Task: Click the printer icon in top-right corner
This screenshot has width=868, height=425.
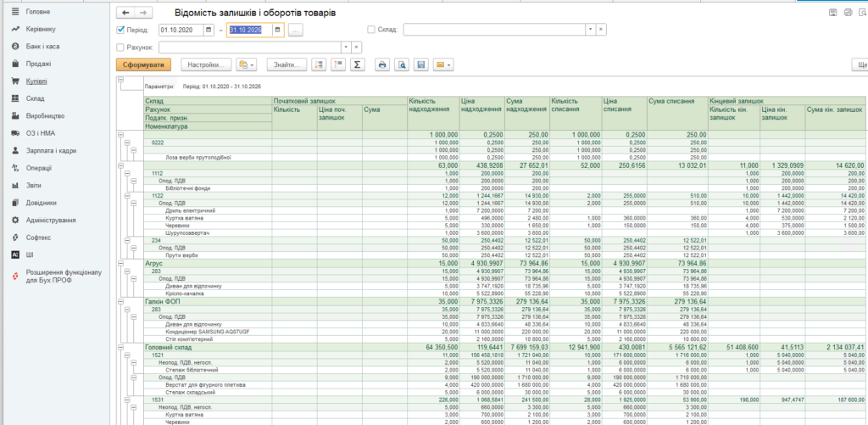Action: (x=848, y=12)
